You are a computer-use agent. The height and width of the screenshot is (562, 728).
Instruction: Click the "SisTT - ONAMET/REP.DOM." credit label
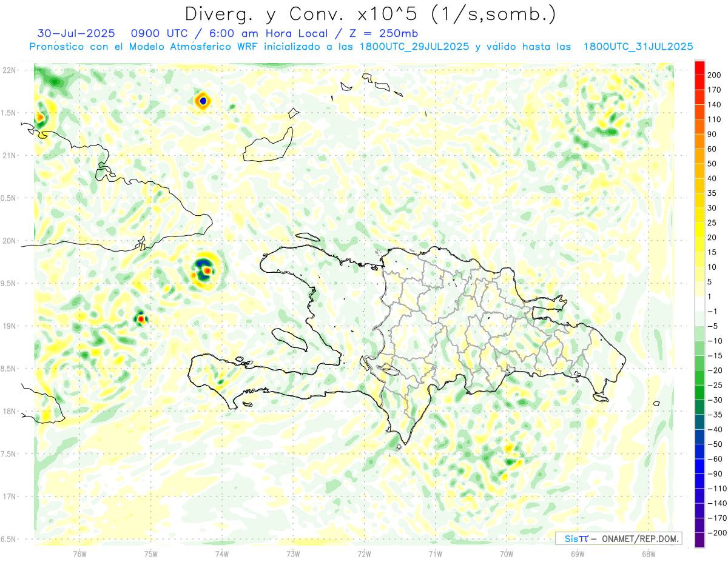click(x=618, y=538)
